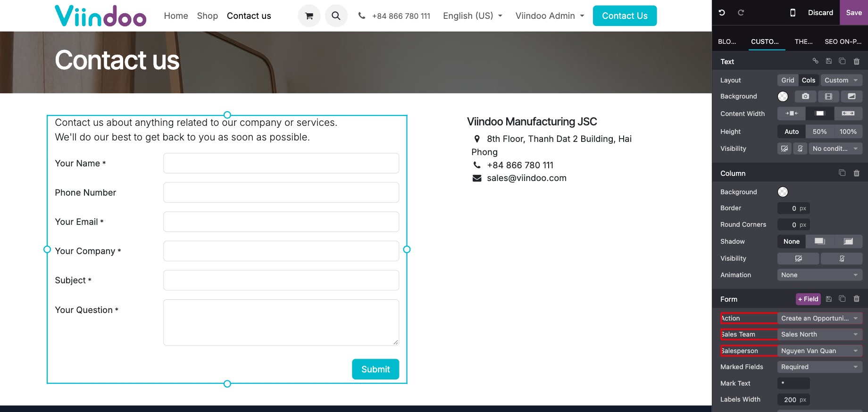Go to the Home menu item
868x412 pixels.
[x=176, y=16]
